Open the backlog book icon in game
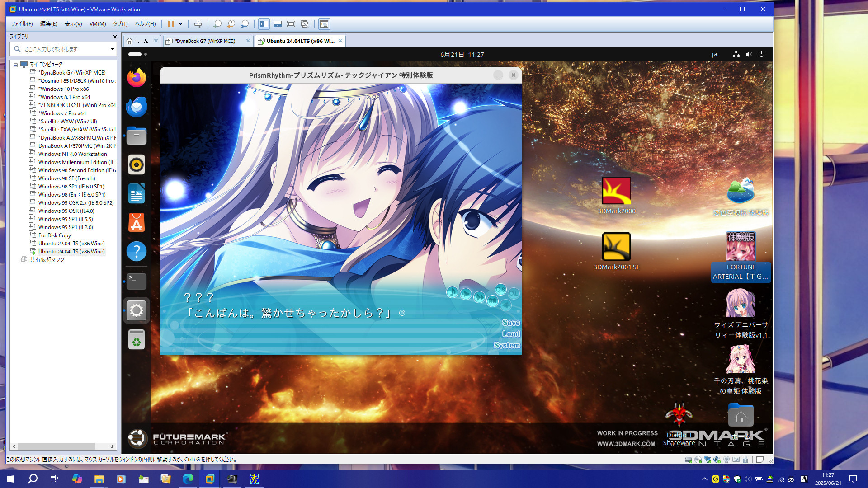Screen dimensions: 868x488 (492, 300)
